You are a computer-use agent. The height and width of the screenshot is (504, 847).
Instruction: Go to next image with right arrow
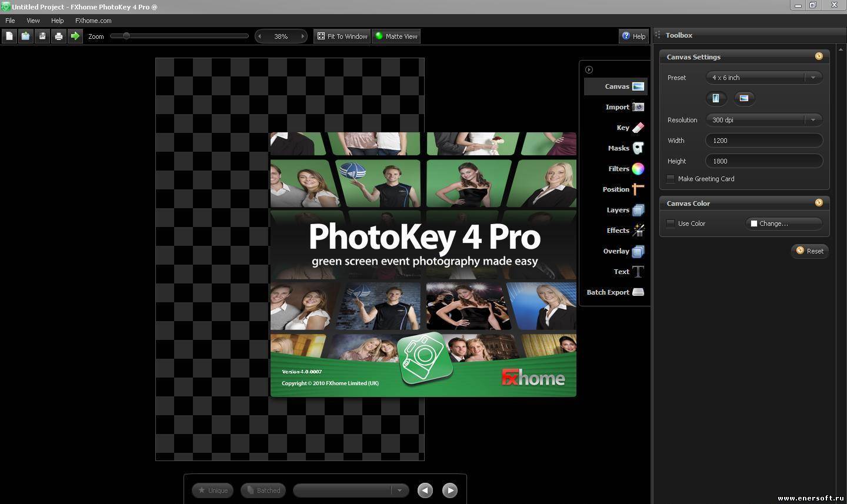[450, 490]
